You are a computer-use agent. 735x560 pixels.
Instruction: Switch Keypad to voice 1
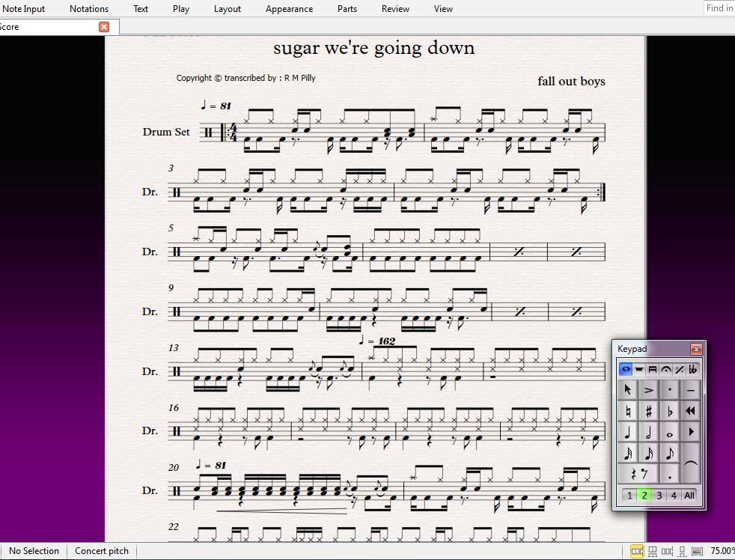(629, 496)
